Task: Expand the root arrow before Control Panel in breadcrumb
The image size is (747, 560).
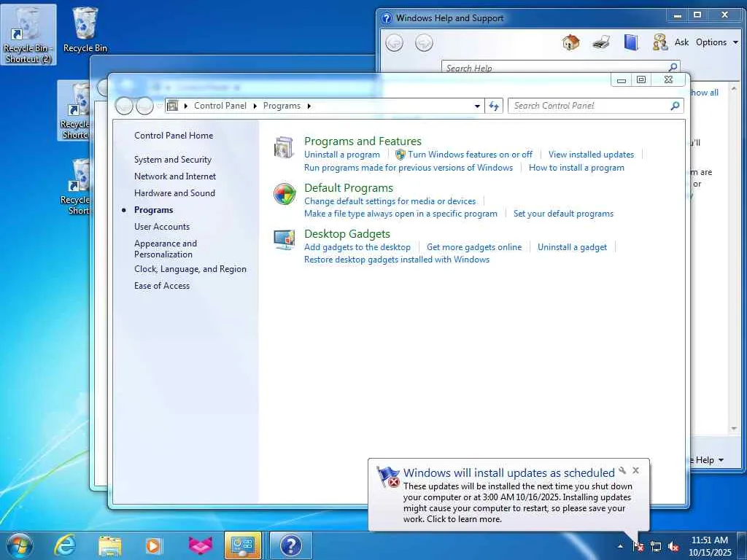Action: point(185,106)
